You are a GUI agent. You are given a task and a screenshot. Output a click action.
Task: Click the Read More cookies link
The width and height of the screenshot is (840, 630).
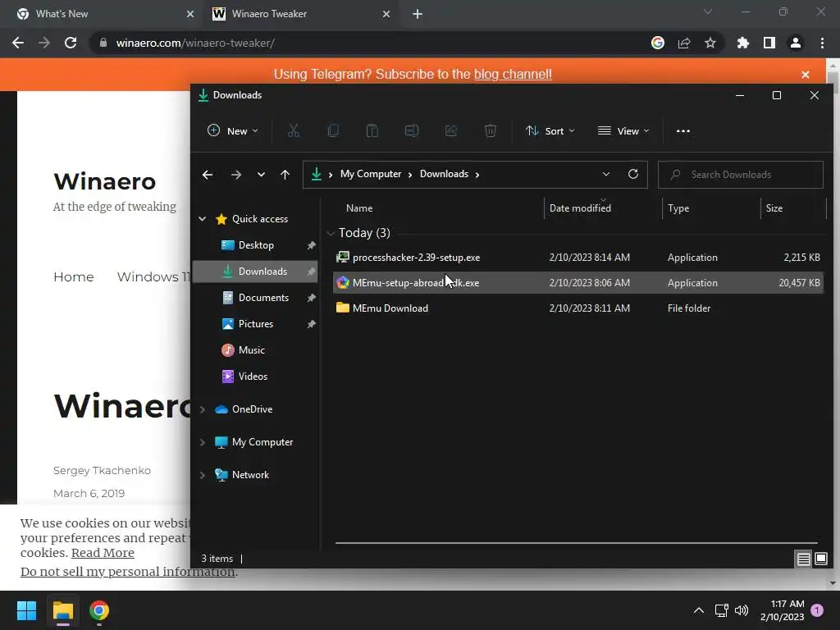(x=103, y=553)
